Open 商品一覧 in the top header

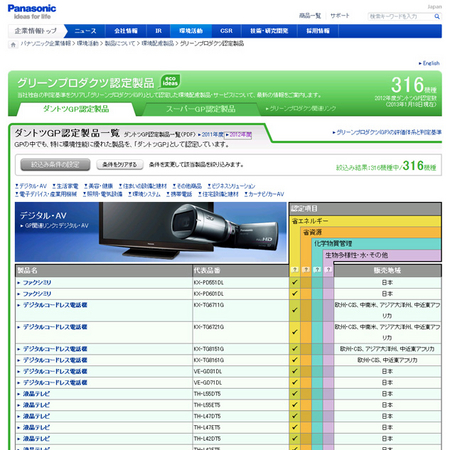310,16
